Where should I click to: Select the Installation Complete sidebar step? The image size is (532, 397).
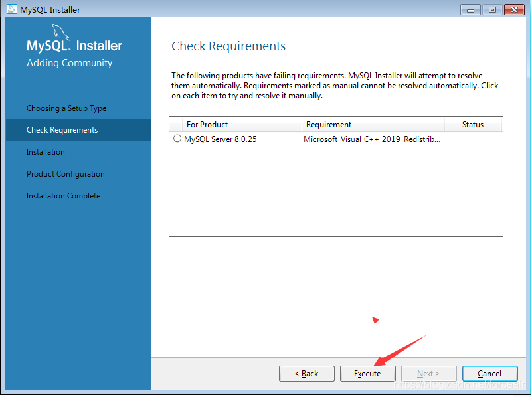click(x=63, y=196)
